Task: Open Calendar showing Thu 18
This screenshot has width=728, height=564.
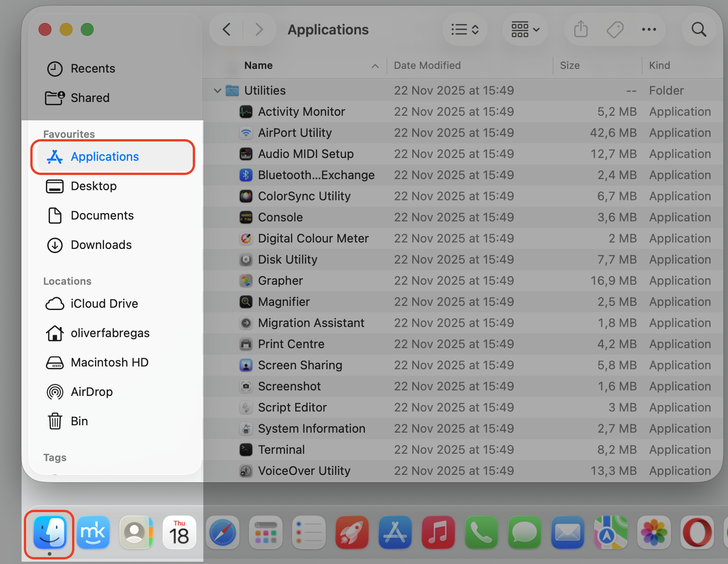Action: 179,533
